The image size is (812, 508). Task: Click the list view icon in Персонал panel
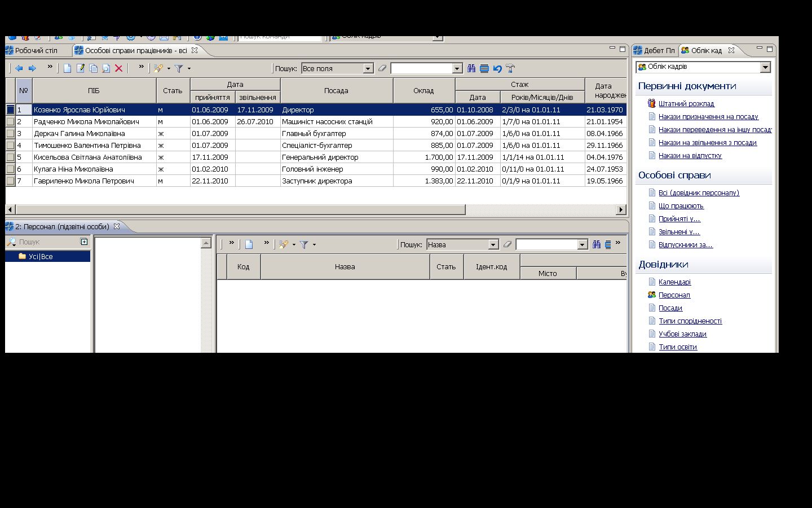(x=608, y=244)
